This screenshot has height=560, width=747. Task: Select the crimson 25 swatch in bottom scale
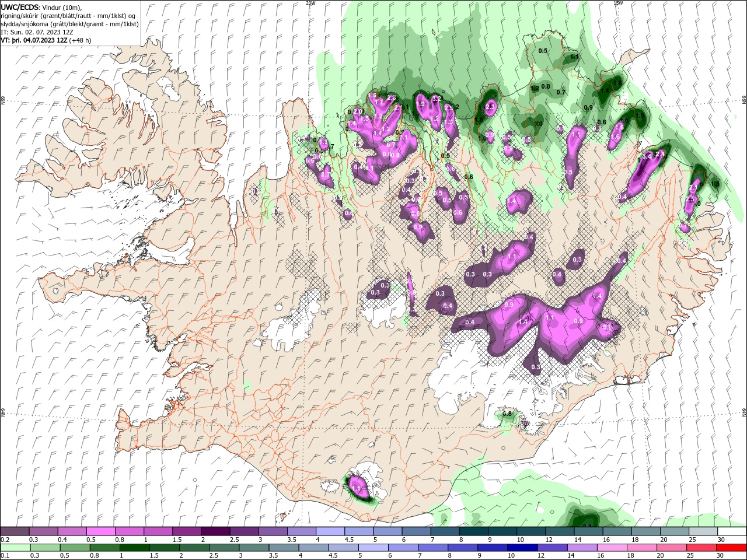(x=701, y=548)
